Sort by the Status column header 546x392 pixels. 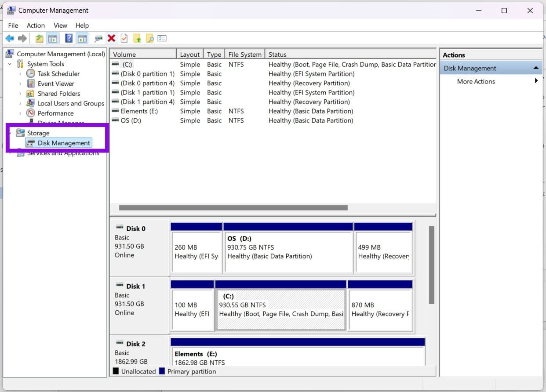pyautogui.click(x=351, y=54)
